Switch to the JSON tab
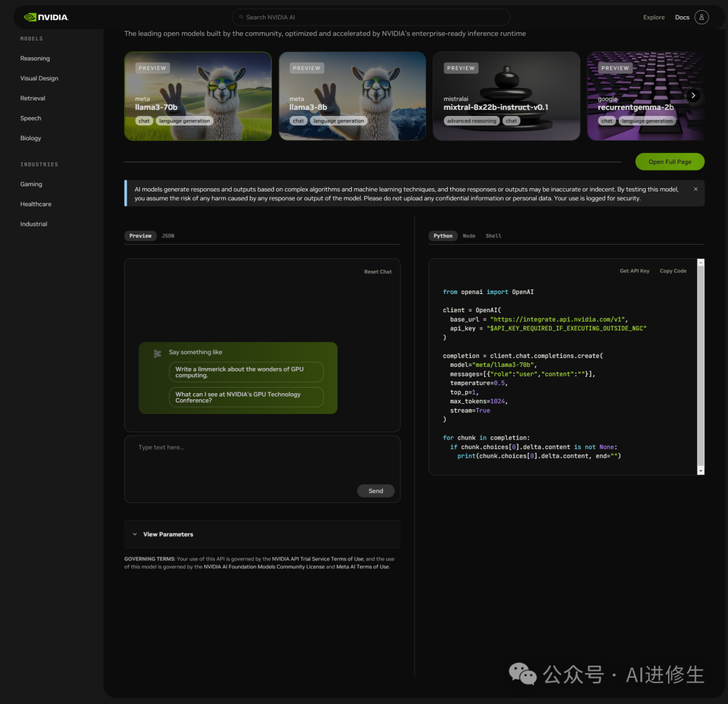Image resolution: width=728 pixels, height=704 pixels. coord(168,236)
